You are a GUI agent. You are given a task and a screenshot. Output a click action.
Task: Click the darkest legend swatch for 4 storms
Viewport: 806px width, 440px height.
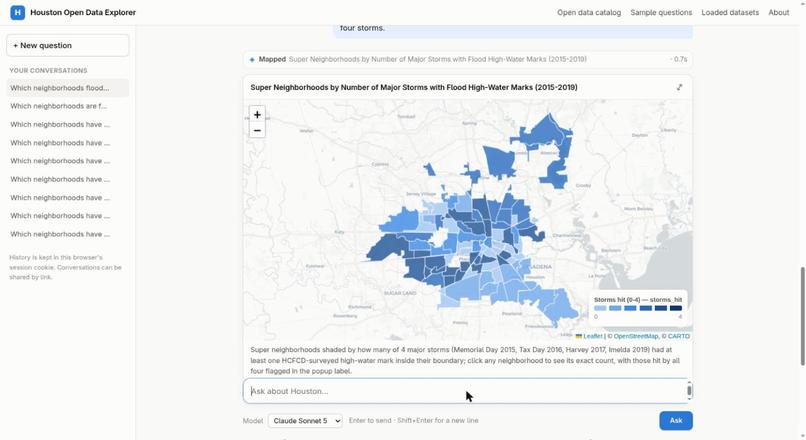click(x=675, y=308)
